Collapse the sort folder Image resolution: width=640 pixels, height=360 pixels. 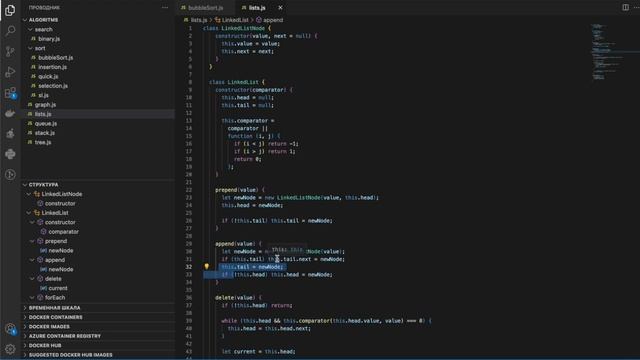[30, 48]
